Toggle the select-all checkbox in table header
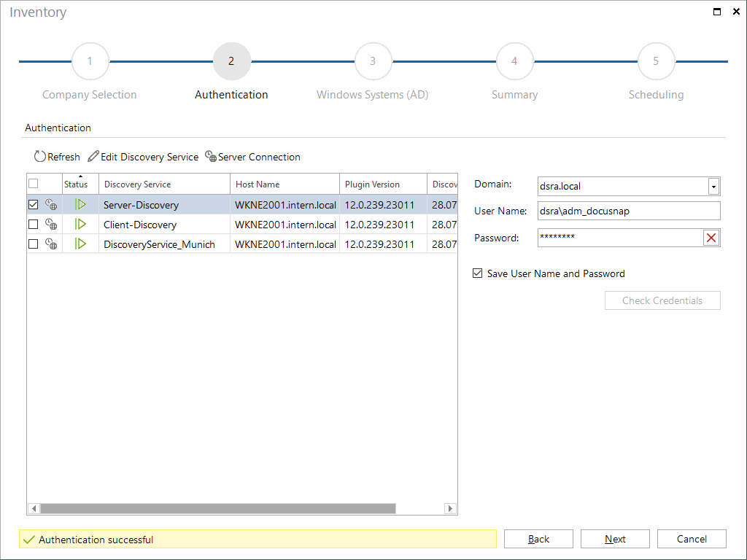747x560 pixels. point(34,183)
